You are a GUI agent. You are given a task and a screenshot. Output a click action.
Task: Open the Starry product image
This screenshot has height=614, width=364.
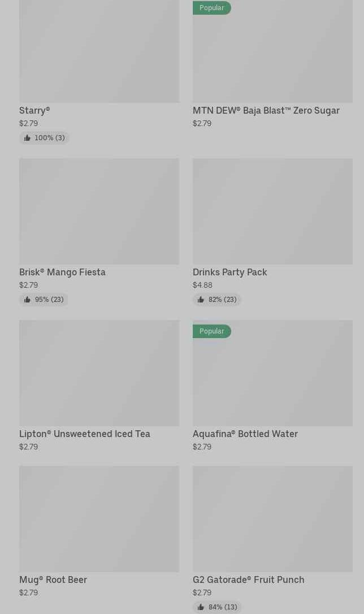tap(99, 51)
